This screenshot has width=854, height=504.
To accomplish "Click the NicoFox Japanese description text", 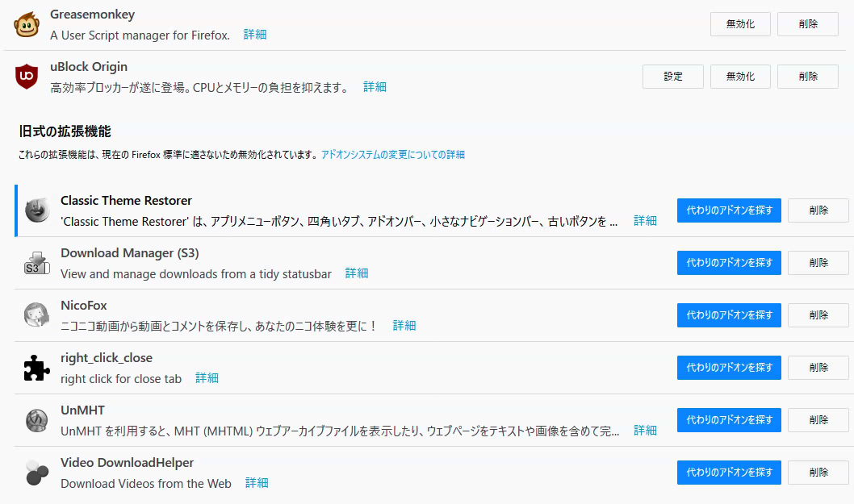I will [x=219, y=326].
